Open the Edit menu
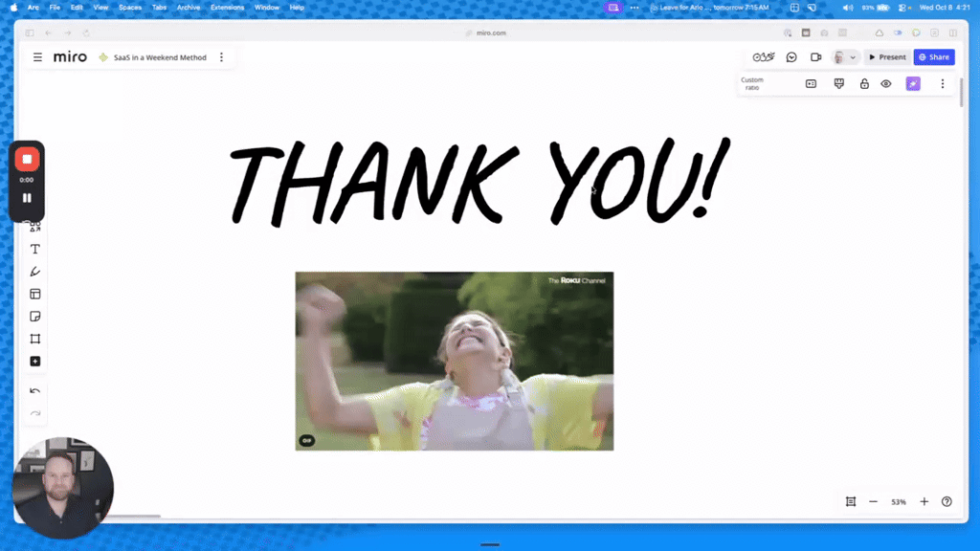980x551 pixels. (x=77, y=8)
